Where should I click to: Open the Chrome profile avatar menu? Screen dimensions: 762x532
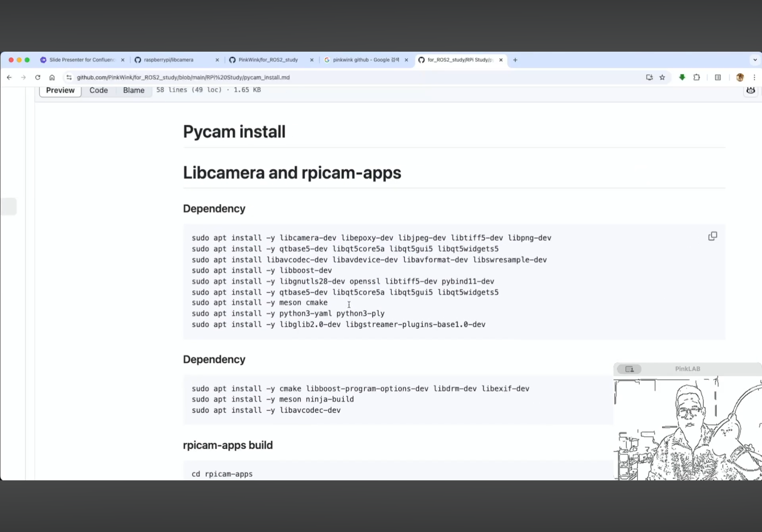coord(740,77)
